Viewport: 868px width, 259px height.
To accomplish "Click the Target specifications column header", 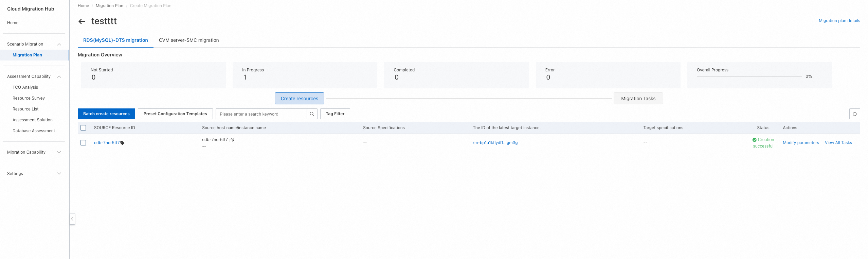I will coord(663,128).
